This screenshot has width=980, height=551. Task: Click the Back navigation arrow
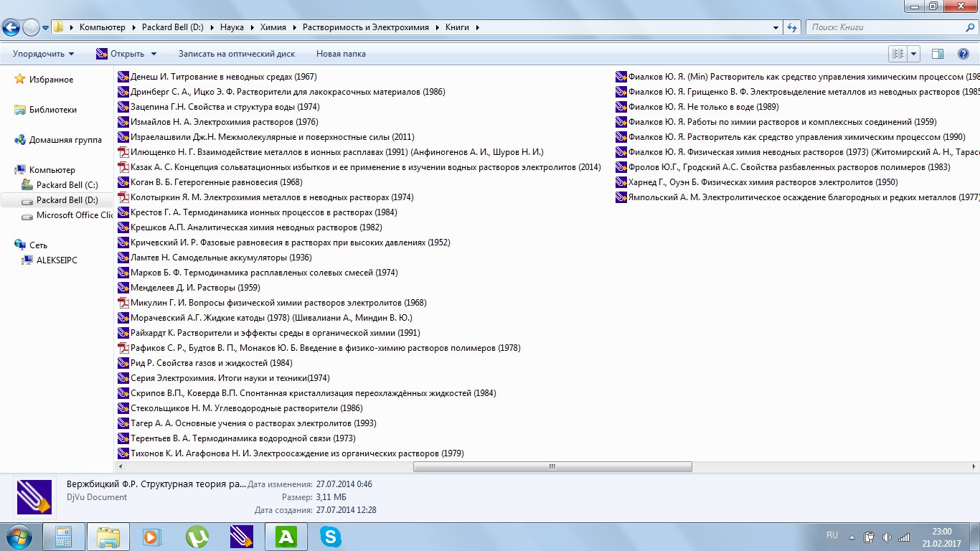[x=11, y=27]
